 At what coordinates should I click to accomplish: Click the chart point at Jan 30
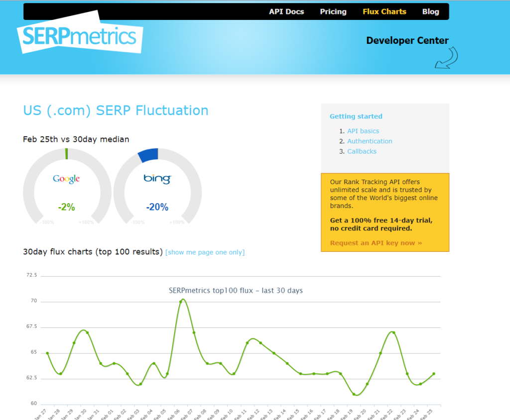coord(88,332)
